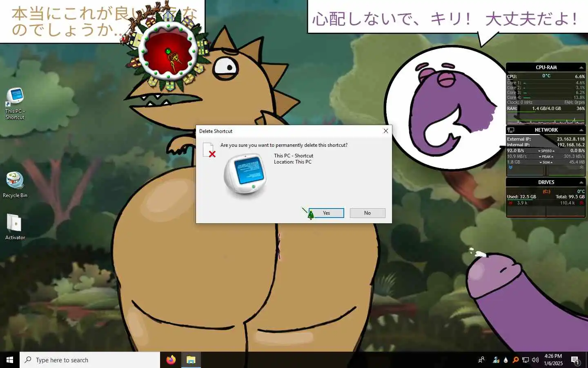Click the search magnifier icon in the taskbar
588x368 pixels.
(x=28, y=360)
